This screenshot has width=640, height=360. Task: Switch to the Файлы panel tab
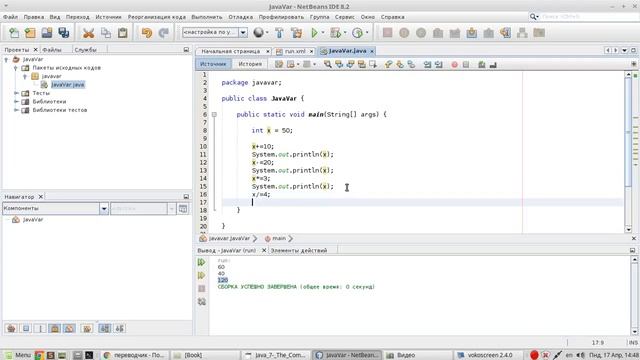tap(52, 50)
